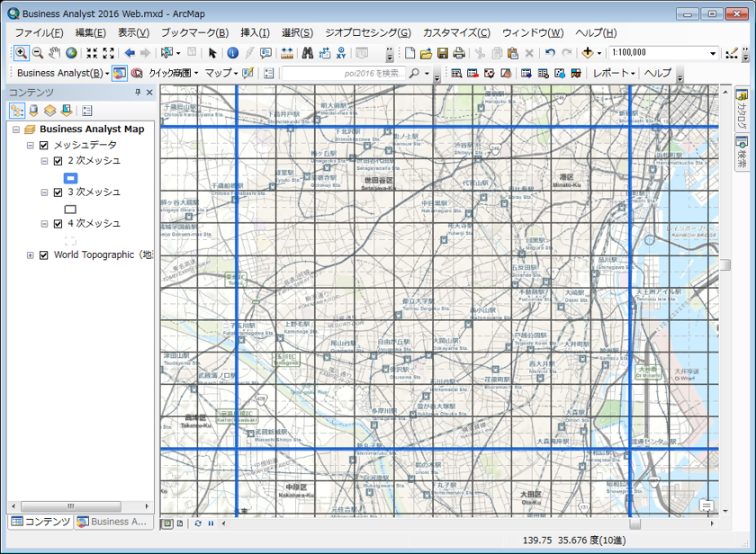This screenshot has height=554, width=756.
Task: Switch to List By Source view
Action: pyautogui.click(x=33, y=111)
